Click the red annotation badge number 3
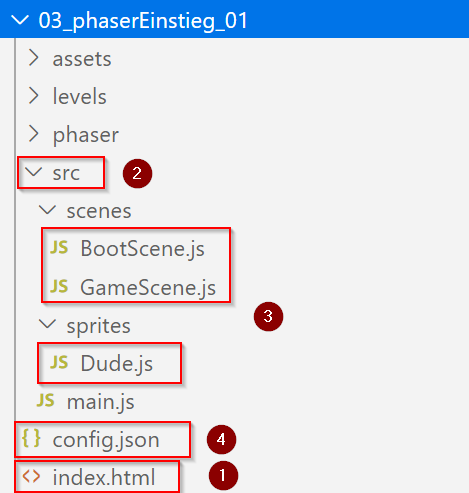Viewport: 469px width, 493px height. pos(268,316)
